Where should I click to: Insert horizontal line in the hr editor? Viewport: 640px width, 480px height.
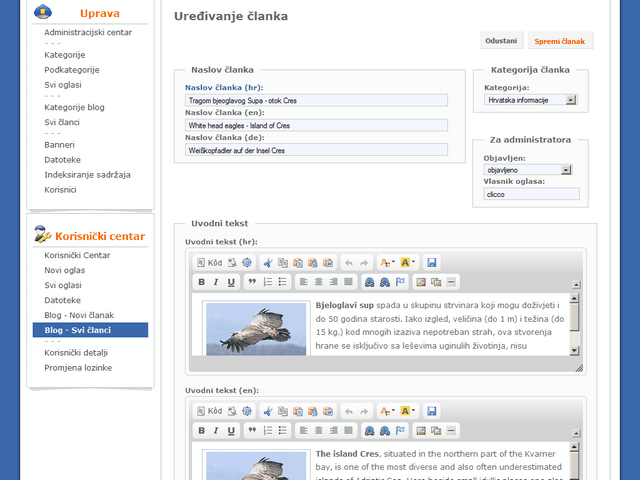451,282
